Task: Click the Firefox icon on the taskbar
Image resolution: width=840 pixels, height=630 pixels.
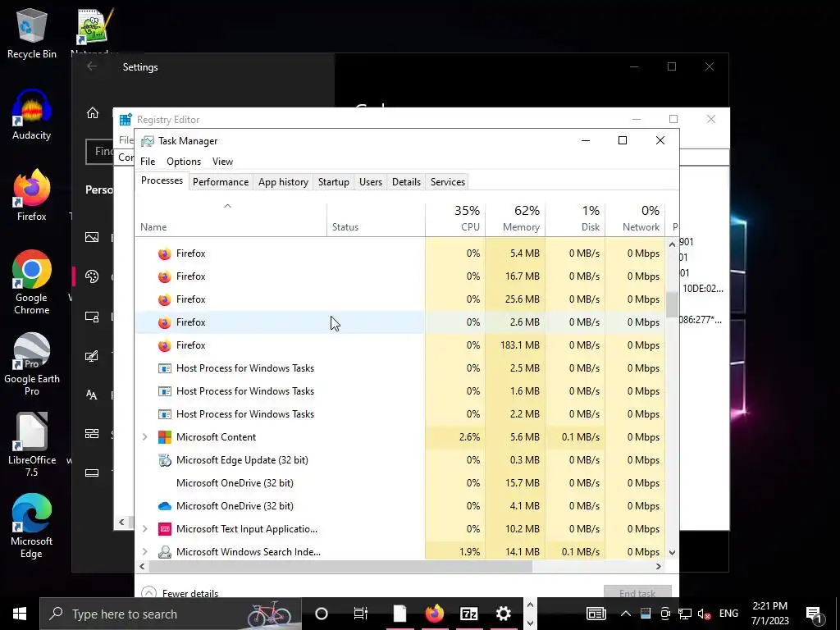Action: pyautogui.click(x=435, y=614)
